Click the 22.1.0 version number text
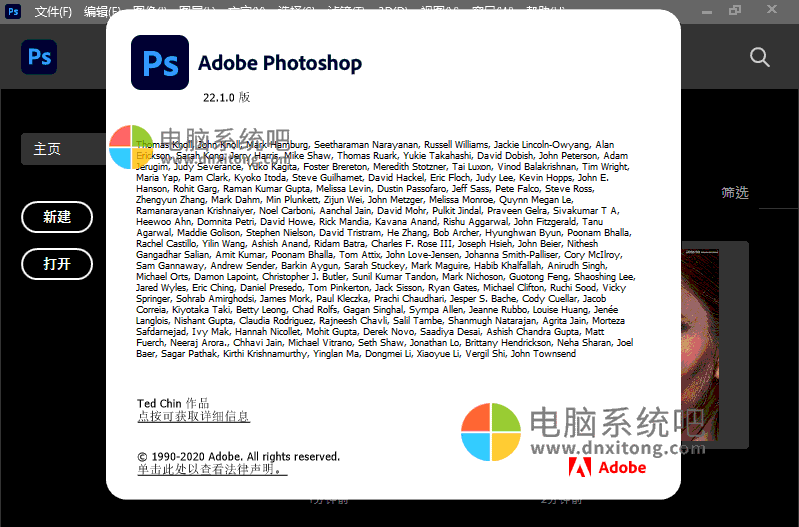This screenshot has height=527, width=799. pos(226,98)
